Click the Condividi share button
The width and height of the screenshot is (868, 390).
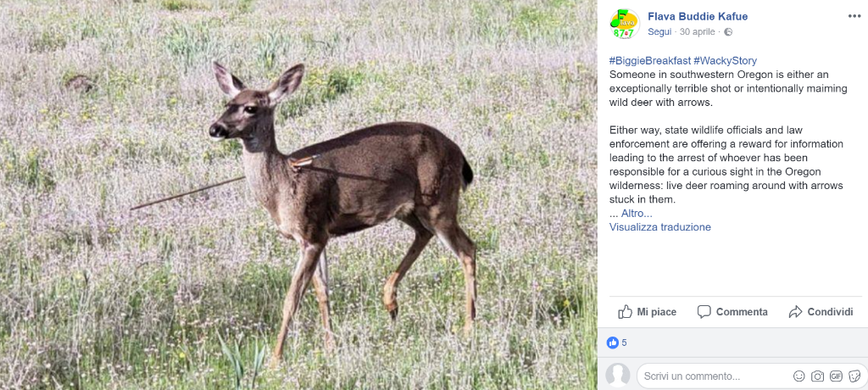(x=821, y=312)
